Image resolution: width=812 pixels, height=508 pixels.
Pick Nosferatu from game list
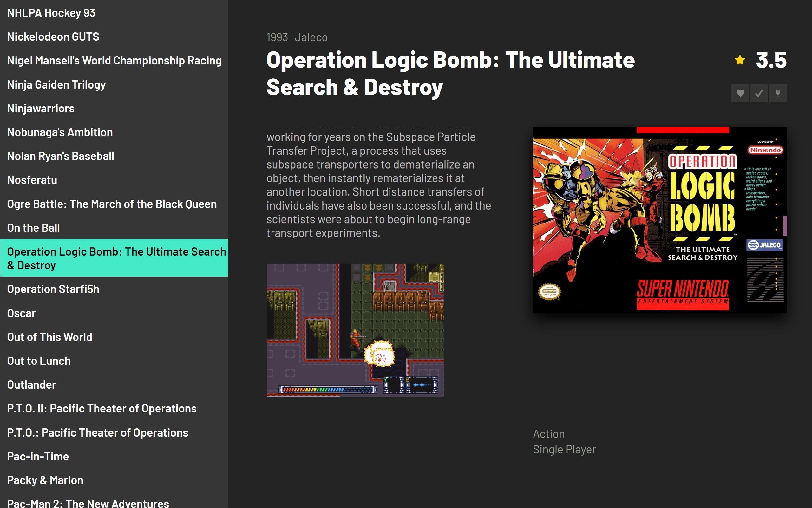[x=114, y=180]
